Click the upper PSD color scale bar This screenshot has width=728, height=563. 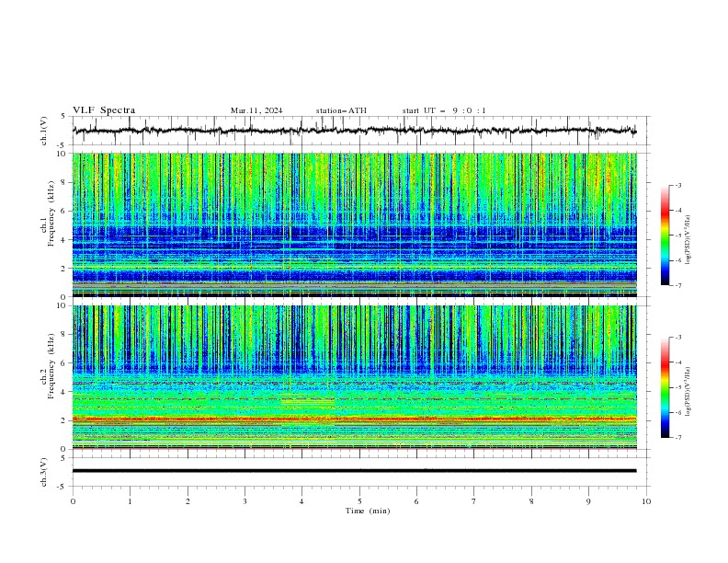(x=665, y=236)
